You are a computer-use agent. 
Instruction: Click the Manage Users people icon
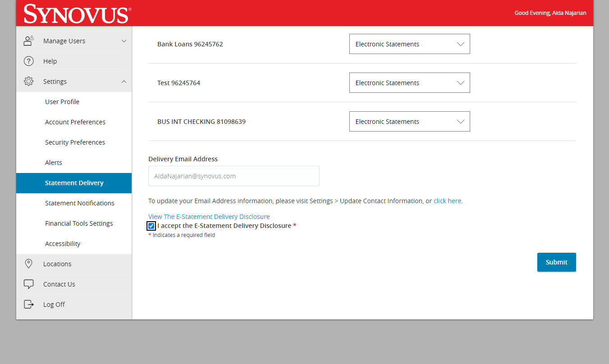(29, 41)
